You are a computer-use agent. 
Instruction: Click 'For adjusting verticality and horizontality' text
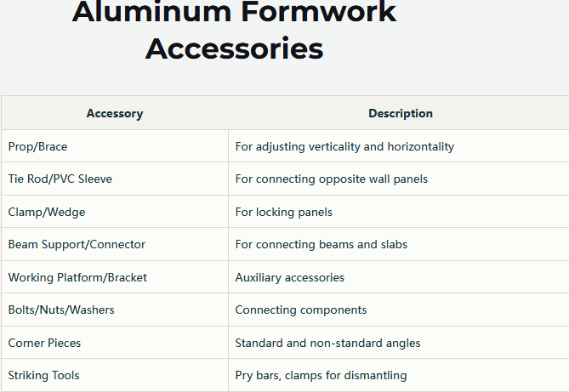pos(344,146)
